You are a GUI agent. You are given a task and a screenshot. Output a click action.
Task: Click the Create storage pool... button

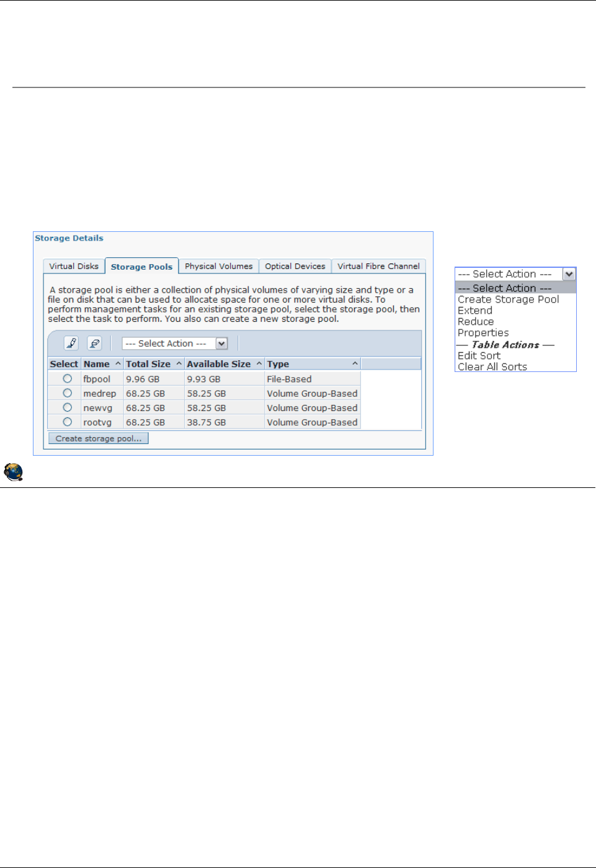[99, 438]
